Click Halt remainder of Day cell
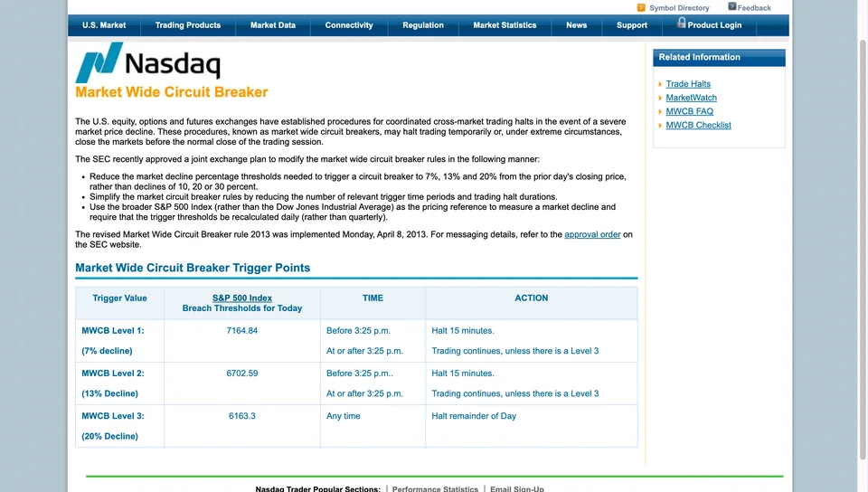868x492 pixels. click(x=474, y=416)
